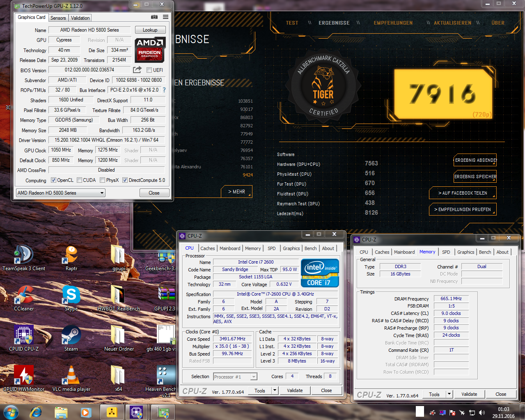The height and width of the screenshot is (420, 525).
Task: Open the Bench tab in CPU-Z Memory window
Action: pyautogui.click(x=485, y=252)
